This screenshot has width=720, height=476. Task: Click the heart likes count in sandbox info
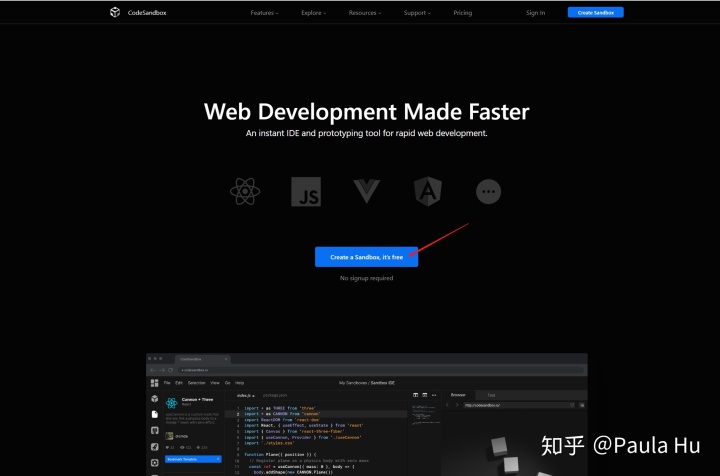[170, 447]
